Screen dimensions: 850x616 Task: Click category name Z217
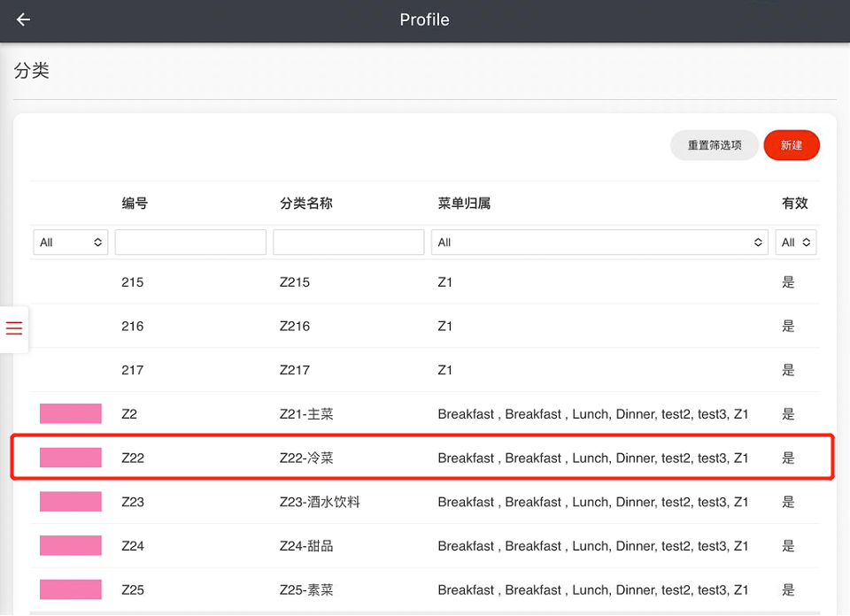click(294, 370)
